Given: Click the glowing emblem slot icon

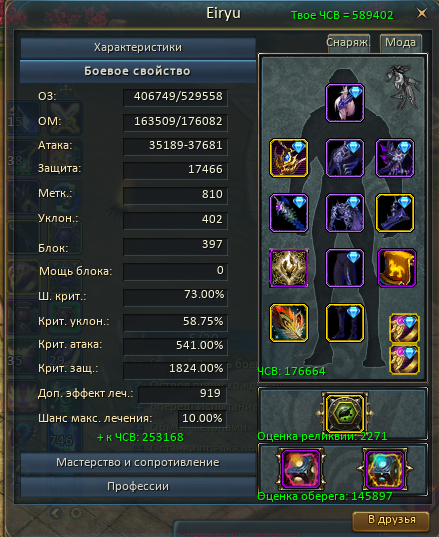Looking at the screenshot, I should coord(289,268).
